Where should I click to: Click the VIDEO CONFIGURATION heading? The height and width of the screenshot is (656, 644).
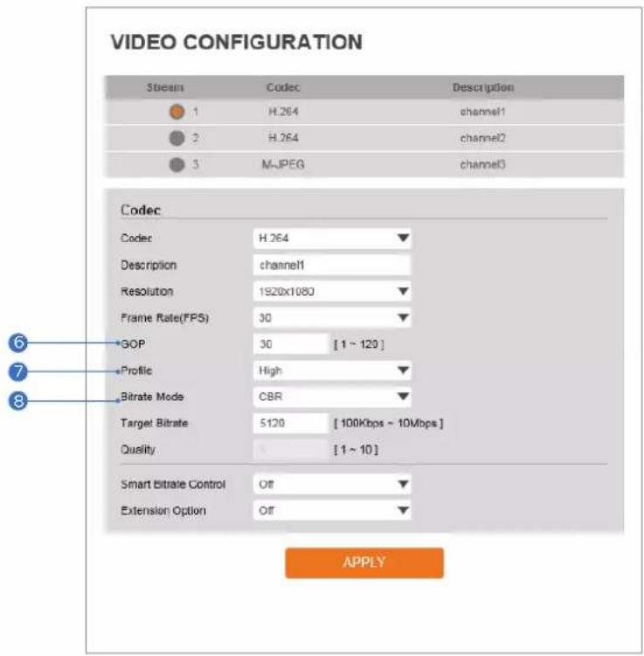[x=237, y=42]
